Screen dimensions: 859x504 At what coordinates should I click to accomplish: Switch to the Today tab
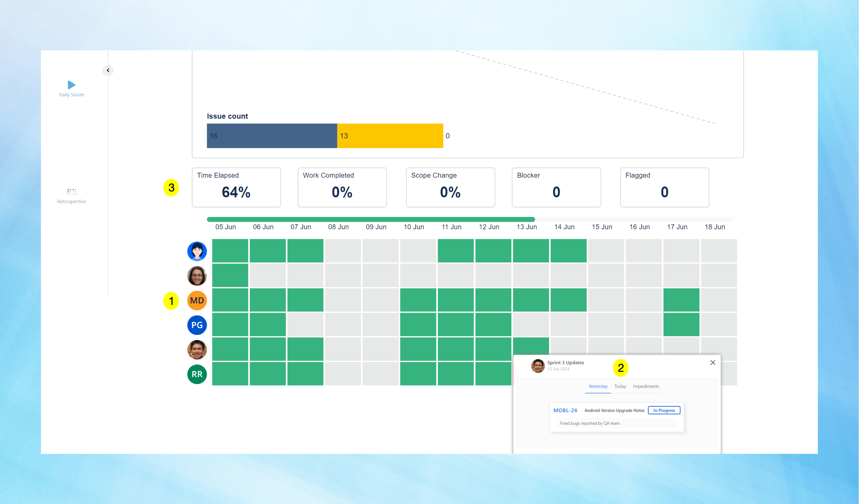(x=620, y=386)
